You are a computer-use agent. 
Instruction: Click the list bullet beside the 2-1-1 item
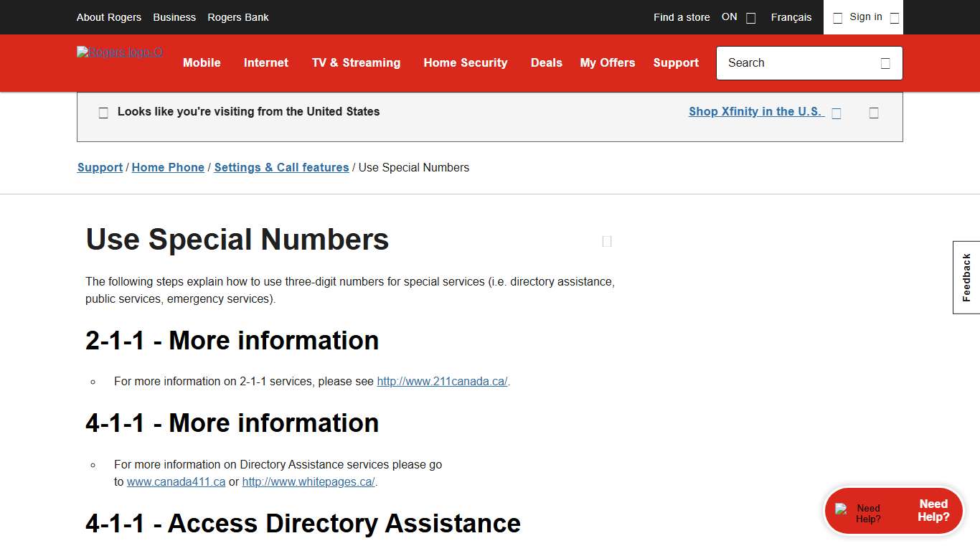[x=93, y=381]
